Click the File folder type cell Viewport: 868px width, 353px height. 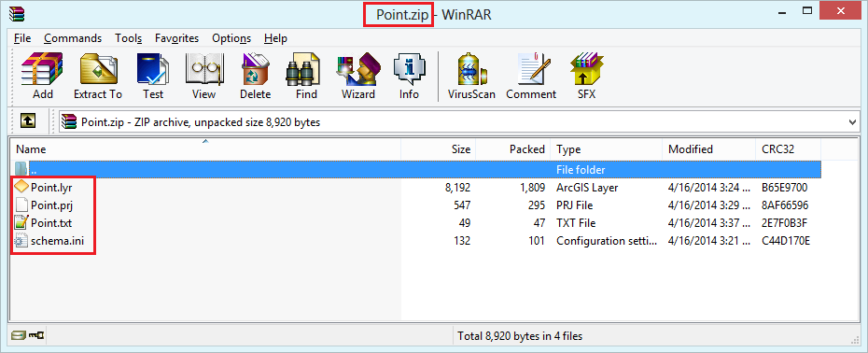(x=581, y=170)
